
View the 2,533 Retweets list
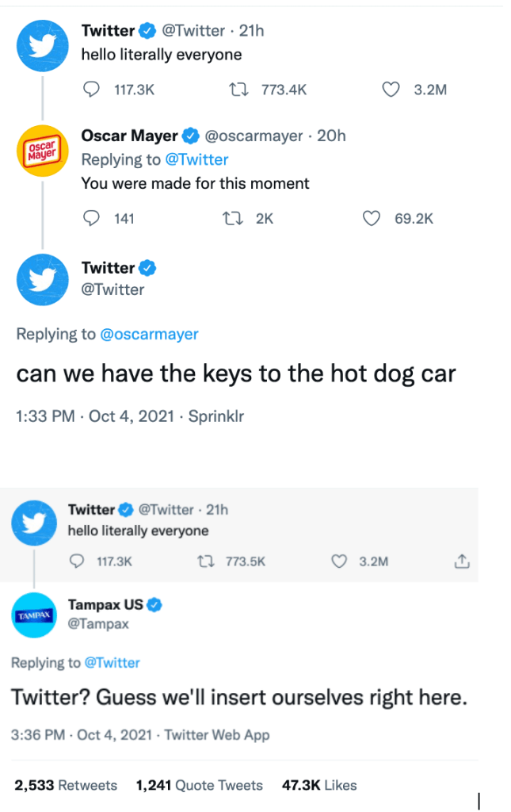tap(66, 785)
